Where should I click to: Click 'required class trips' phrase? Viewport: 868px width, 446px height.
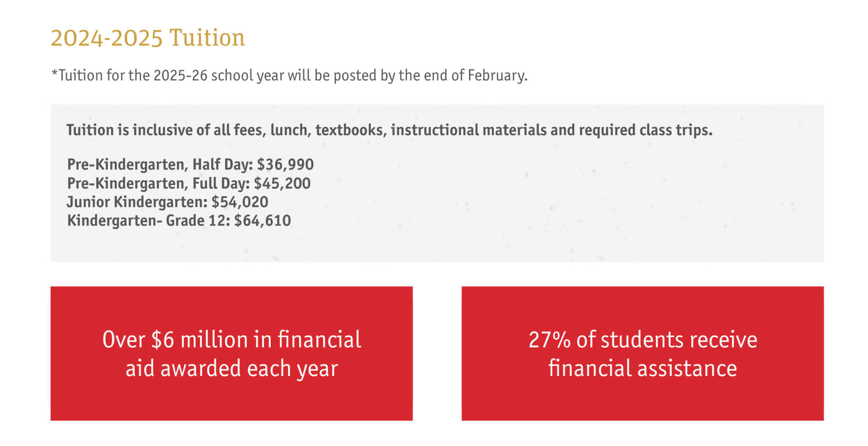pos(646,130)
